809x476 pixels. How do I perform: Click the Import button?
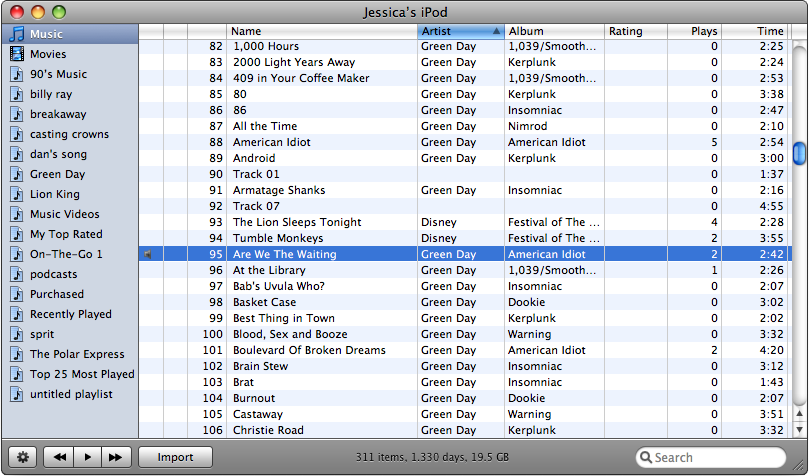175,457
